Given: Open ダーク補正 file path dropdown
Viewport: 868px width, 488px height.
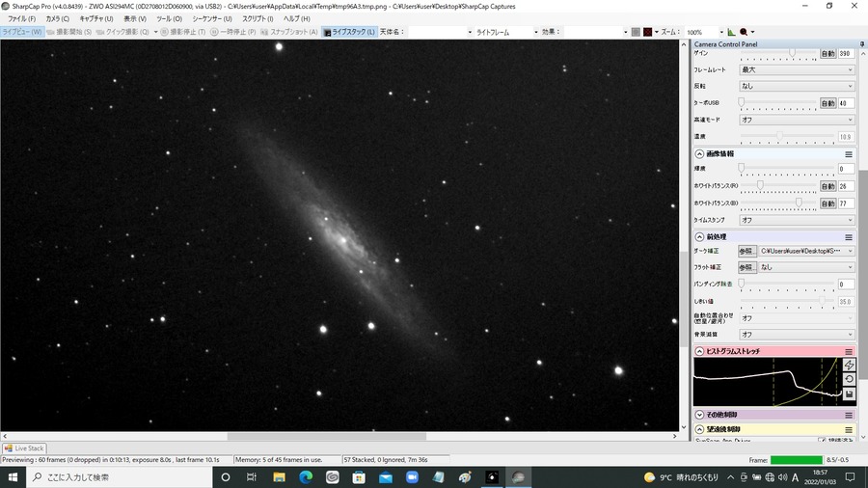Looking at the screenshot, I should pyautogui.click(x=806, y=251).
